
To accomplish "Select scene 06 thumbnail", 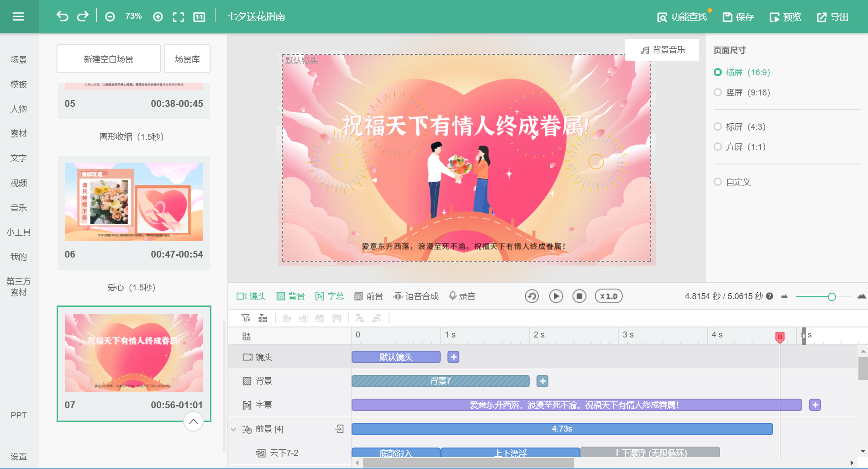I will [134, 202].
